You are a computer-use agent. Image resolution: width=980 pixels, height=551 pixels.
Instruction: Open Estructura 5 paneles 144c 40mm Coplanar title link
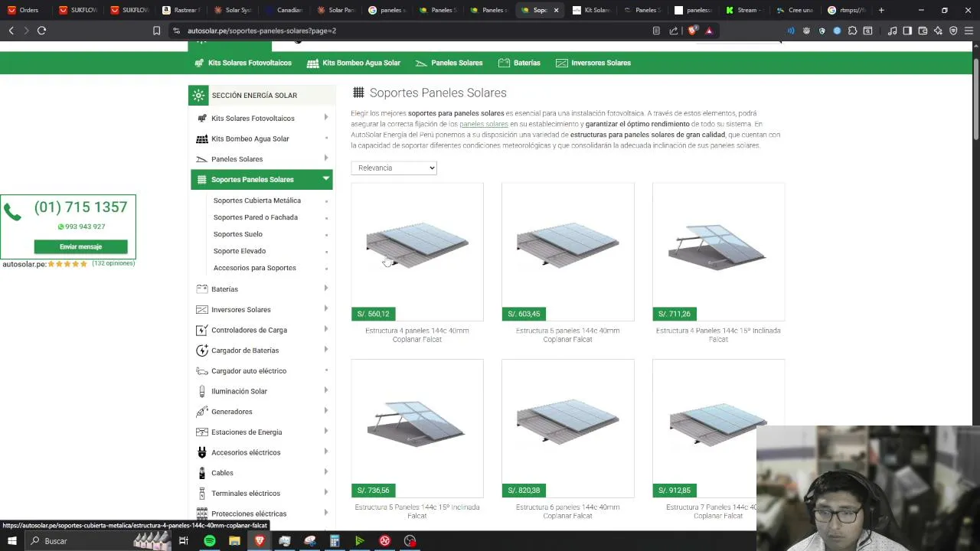click(567, 335)
